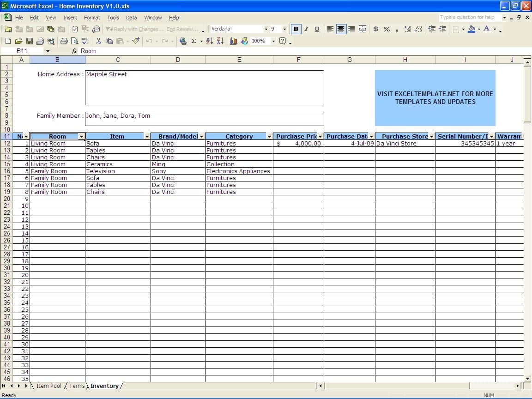Viewport: 532px width, 399px height.
Task: Select the AutoSum icon
Action: tap(194, 41)
